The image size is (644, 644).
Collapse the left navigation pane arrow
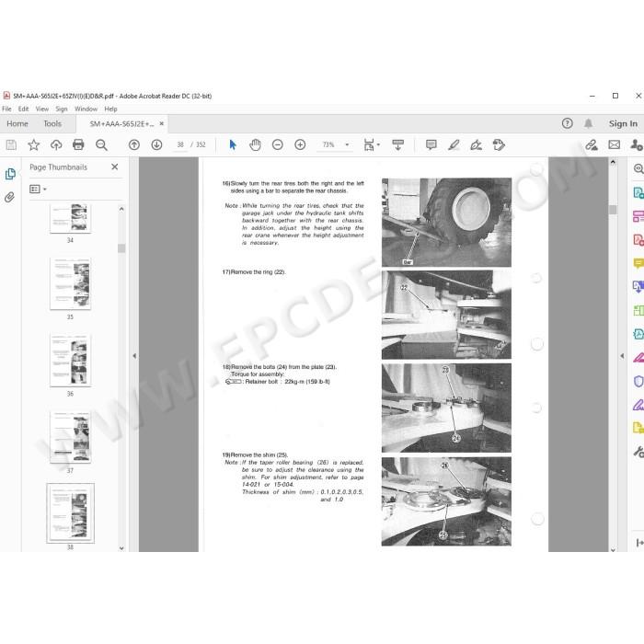pos(134,356)
